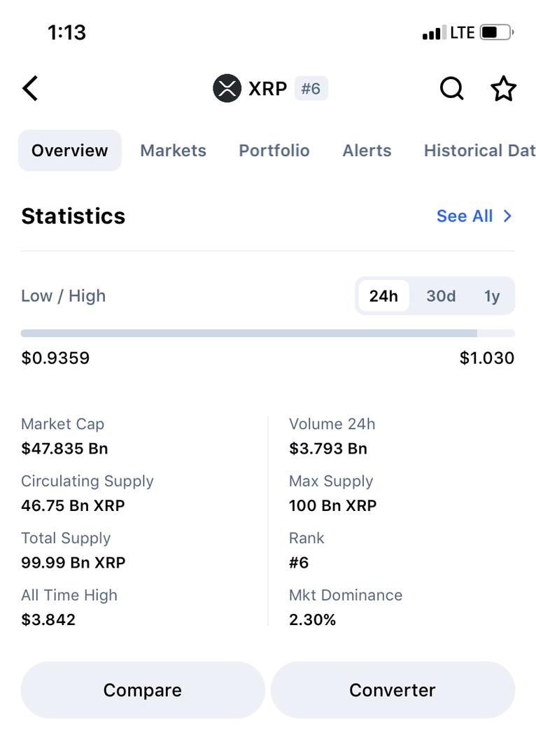This screenshot has height=756, width=536.
Task: Select the Overview tab
Action: (x=70, y=150)
